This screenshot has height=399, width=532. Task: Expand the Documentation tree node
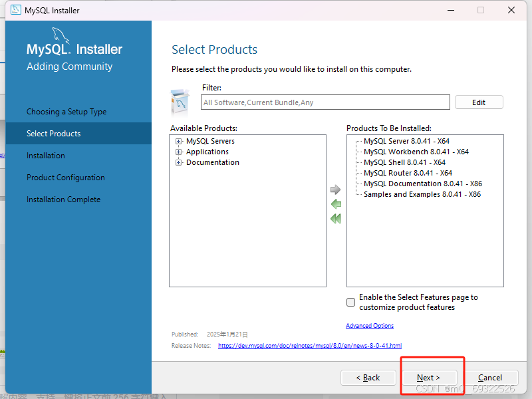point(178,162)
